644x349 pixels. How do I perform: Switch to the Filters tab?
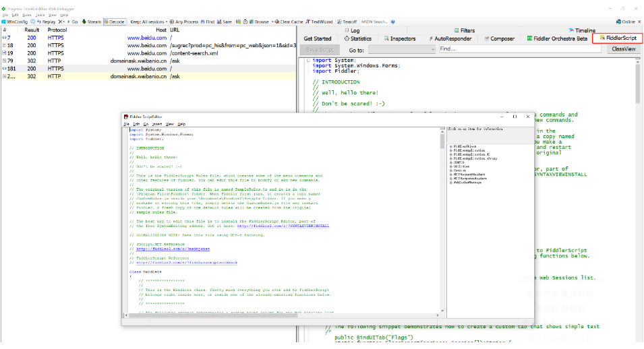465,30
